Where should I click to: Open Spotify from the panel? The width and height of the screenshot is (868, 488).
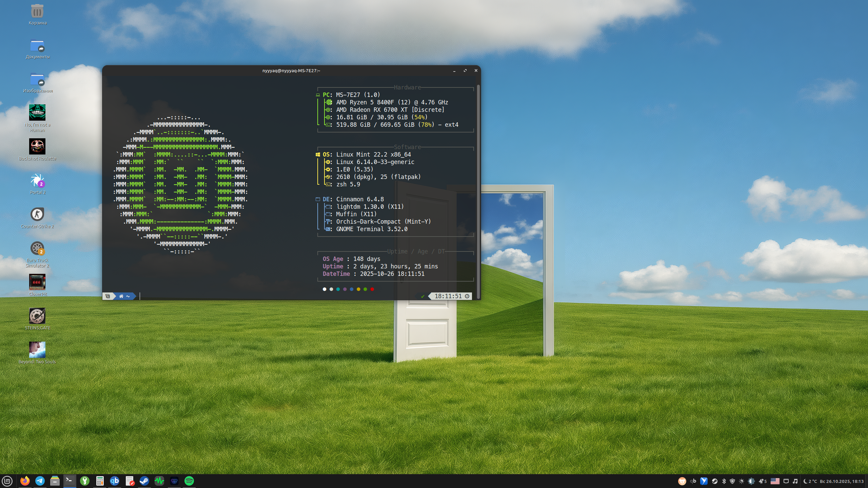tap(189, 481)
